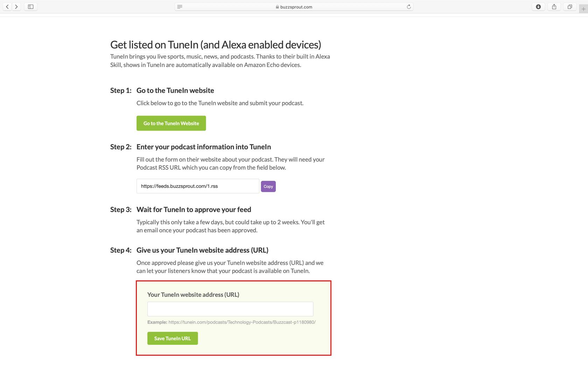Click the purple Copy button
Image resolution: width=588 pixels, height=368 pixels.
pos(268,186)
